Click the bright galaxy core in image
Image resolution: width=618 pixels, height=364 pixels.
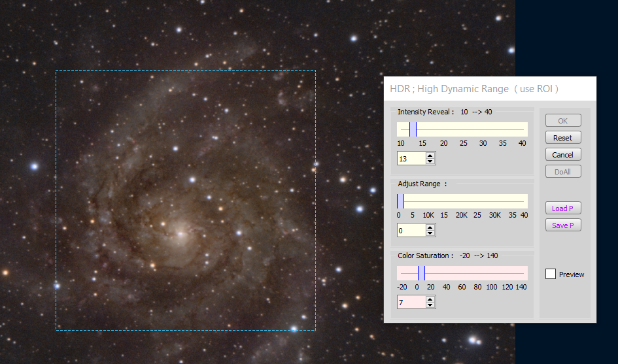coord(181,234)
